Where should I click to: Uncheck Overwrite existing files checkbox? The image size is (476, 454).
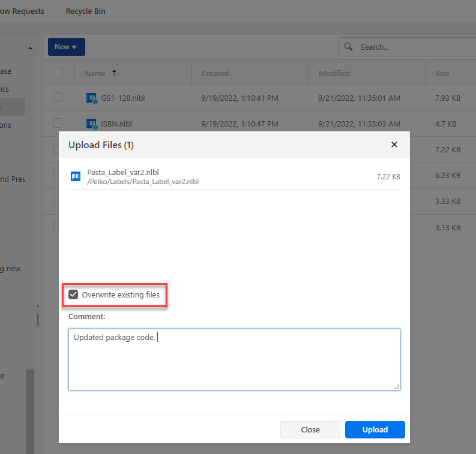point(73,294)
